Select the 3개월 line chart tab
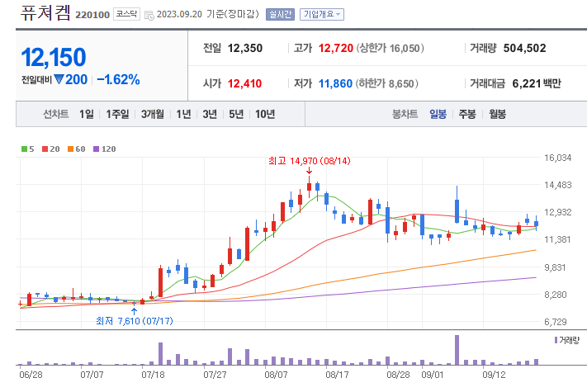The width and height of the screenshot is (587, 392). (153, 114)
